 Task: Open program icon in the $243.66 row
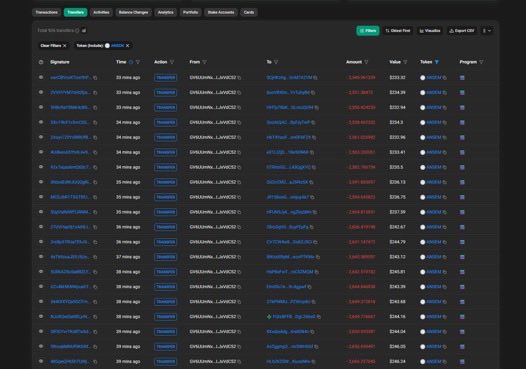point(462,302)
